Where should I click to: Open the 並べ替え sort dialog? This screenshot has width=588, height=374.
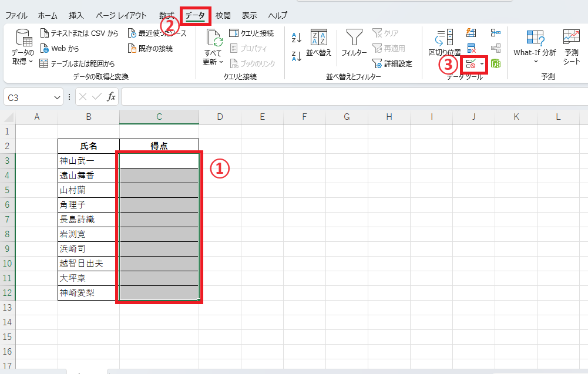pyautogui.click(x=319, y=43)
